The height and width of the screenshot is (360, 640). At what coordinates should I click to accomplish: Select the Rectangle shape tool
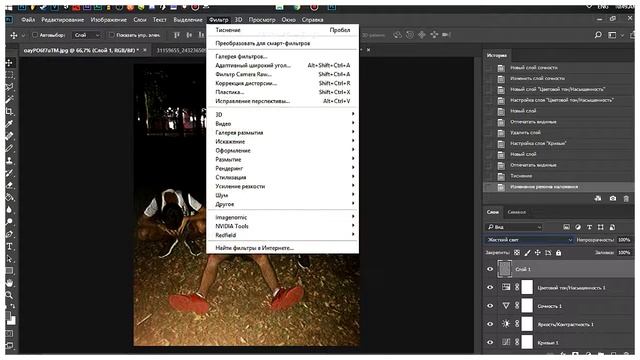9,271
